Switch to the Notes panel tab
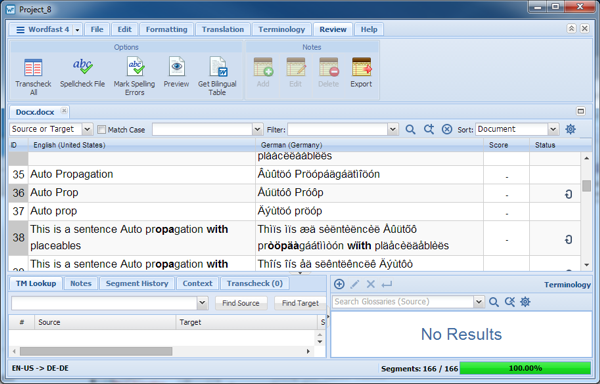The width and height of the screenshot is (600, 384). click(81, 283)
